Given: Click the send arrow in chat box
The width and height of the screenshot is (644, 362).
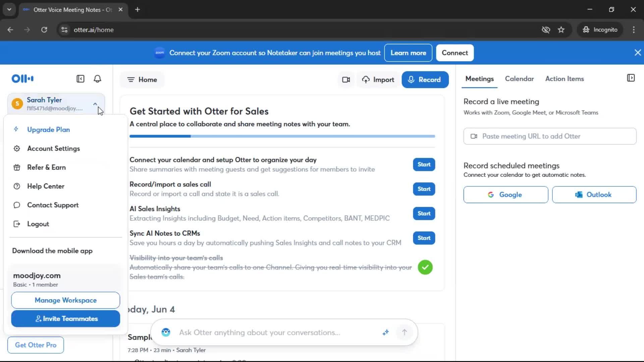Looking at the screenshot, I should 405,332.
